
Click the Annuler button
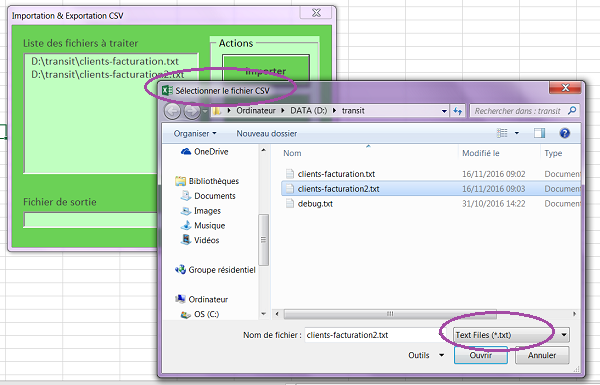coord(542,355)
